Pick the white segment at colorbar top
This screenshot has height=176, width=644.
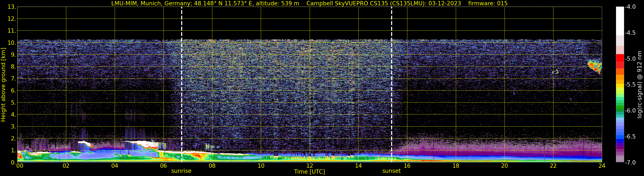tap(620, 21)
